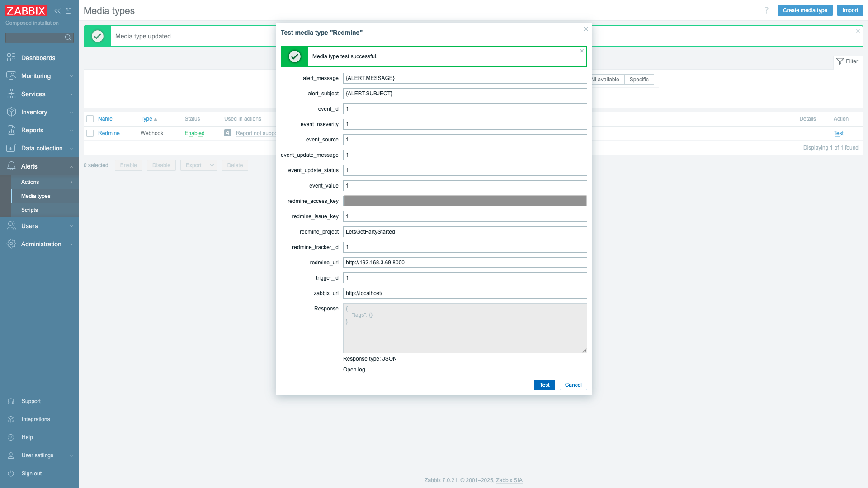868x488 pixels.
Task: Click the help question mark icon
Action: click(766, 10)
